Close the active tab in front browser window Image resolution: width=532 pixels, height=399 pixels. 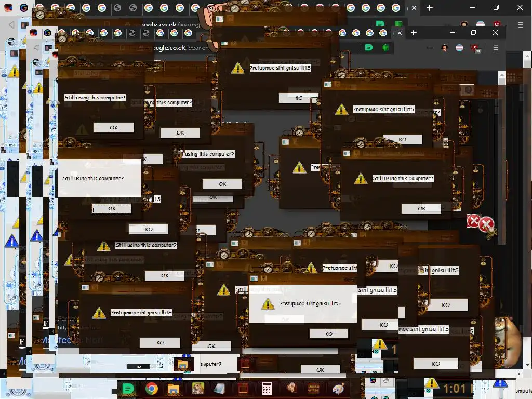[400, 33]
